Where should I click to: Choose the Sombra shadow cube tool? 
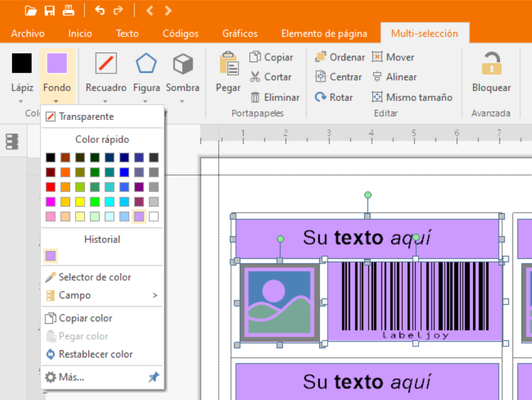coord(183,64)
